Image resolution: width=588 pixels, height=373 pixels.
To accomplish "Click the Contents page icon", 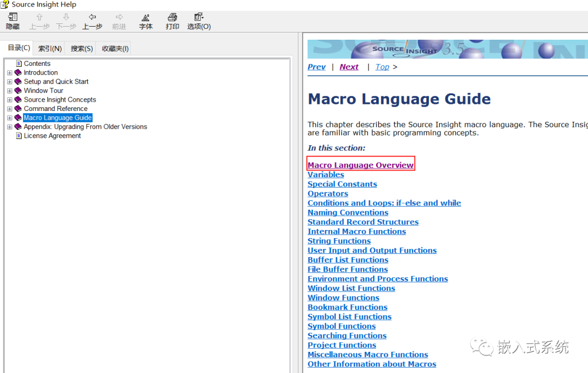I will click(x=19, y=63).
